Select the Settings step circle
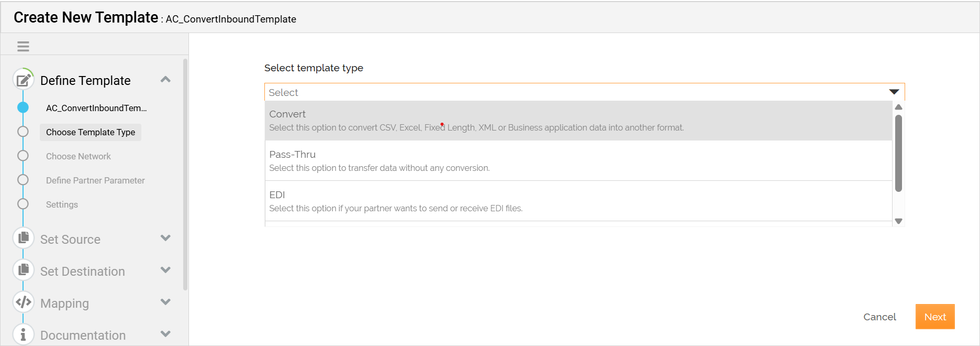This screenshot has height=346, width=980. click(23, 204)
